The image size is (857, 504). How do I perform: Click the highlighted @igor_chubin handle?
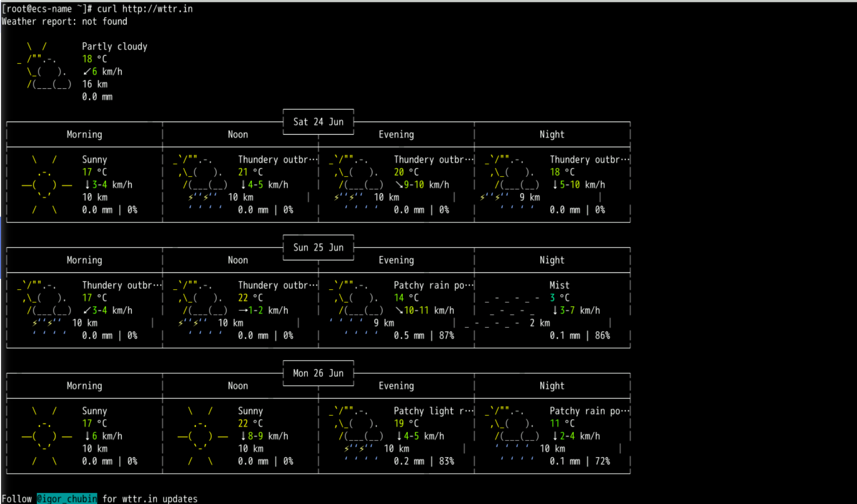click(67, 498)
